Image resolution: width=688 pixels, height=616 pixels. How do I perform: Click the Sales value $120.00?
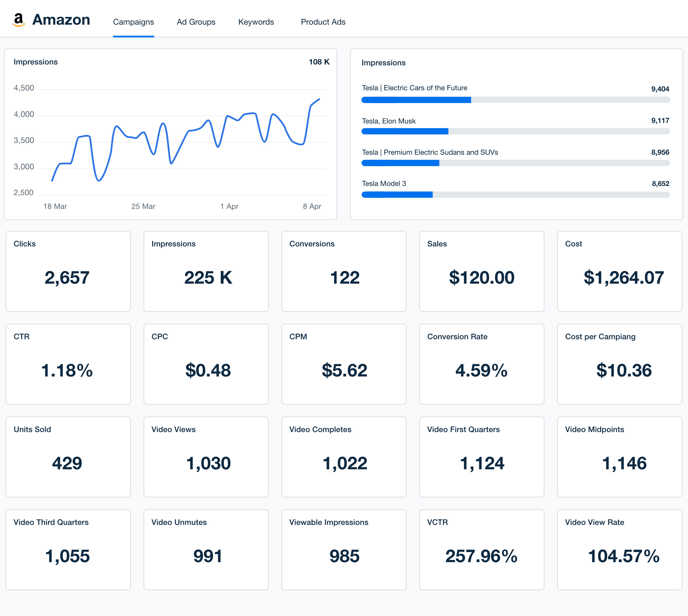point(482,278)
